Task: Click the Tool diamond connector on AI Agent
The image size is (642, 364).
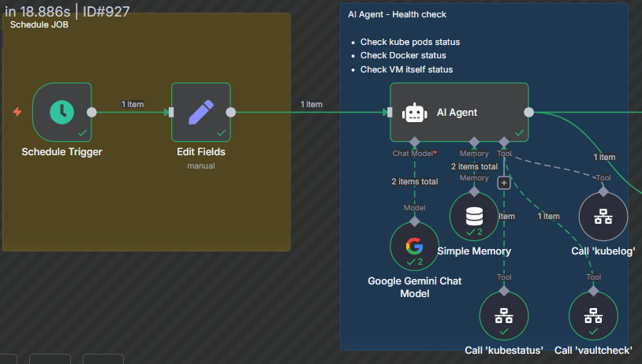Action: [504, 142]
